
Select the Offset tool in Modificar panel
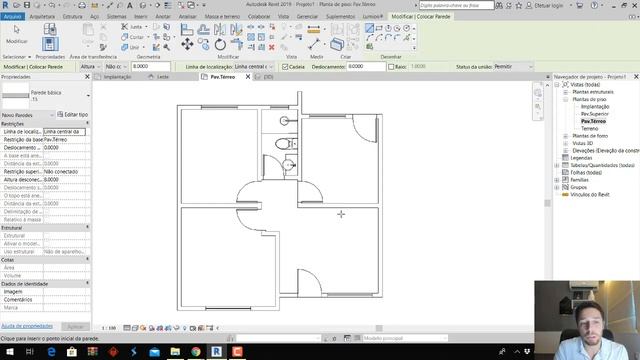(x=203, y=29)
